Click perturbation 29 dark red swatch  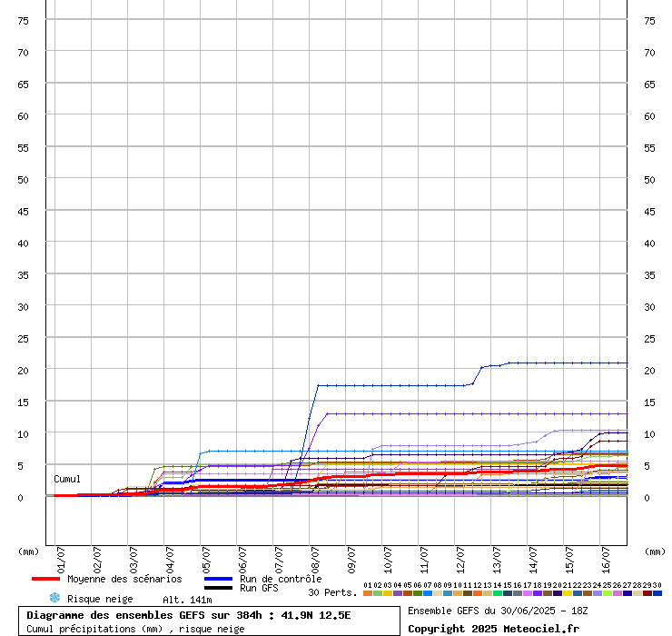(647, 593)
